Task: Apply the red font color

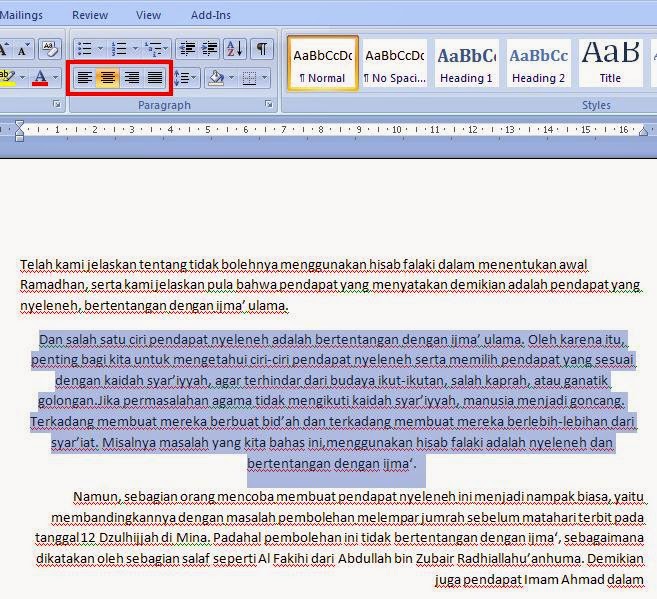Action: [40, 77]
